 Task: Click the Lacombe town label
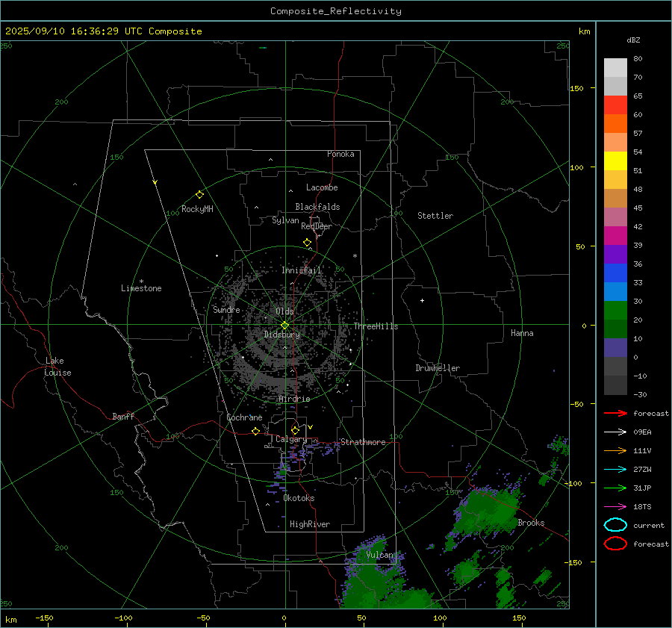click(x=322, y=187)
